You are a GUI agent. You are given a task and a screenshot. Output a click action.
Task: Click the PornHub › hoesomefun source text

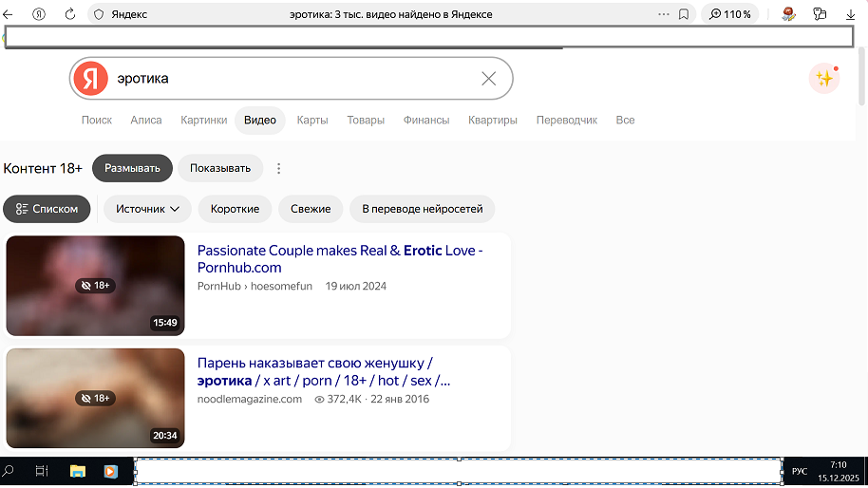255,286
